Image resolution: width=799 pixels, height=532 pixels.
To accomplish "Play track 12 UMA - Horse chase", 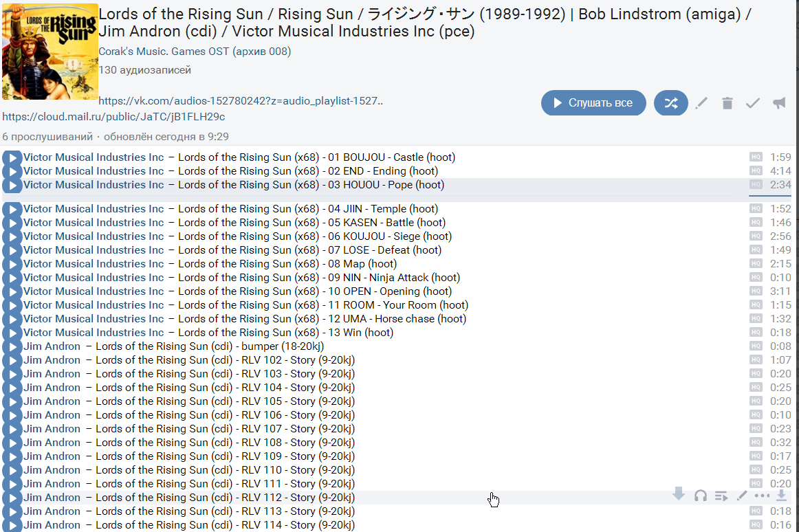I will tap(12, 319).
